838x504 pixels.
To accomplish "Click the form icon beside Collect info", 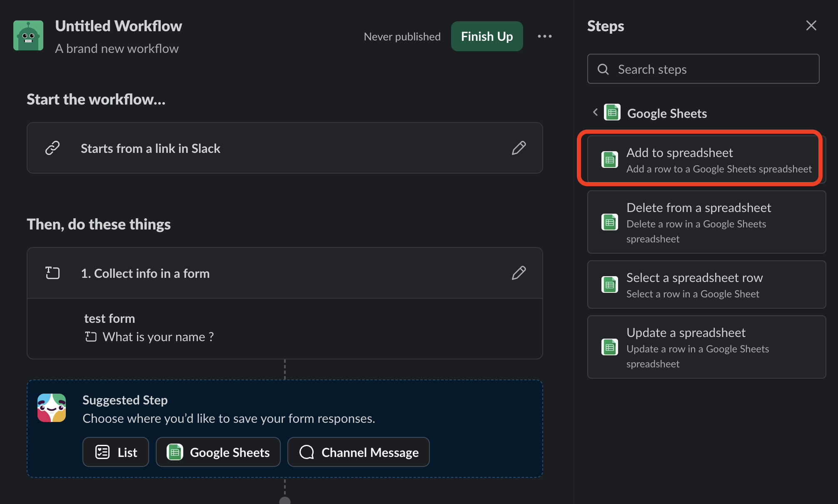I will (52, 273).
